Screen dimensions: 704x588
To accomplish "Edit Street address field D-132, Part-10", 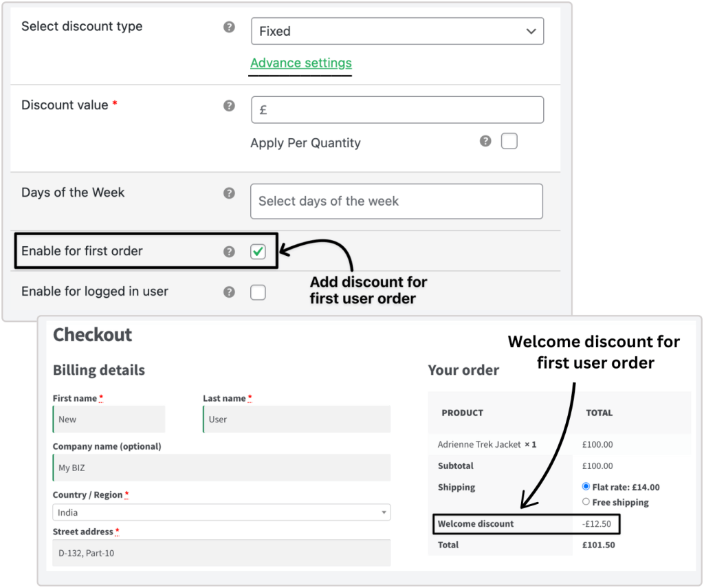I will click(x=222, y=553).
